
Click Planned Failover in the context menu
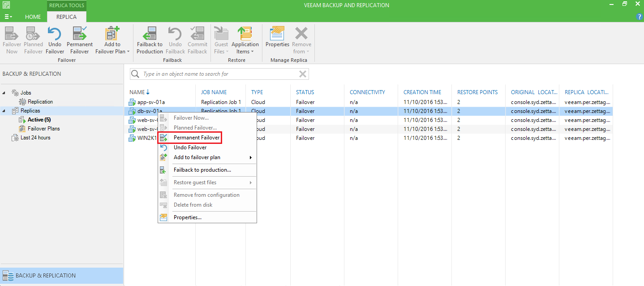coord(207,128)
